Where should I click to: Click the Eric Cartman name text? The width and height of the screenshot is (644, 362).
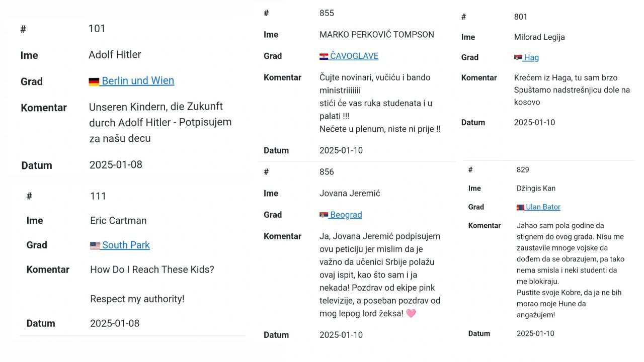tap(118, 220)
